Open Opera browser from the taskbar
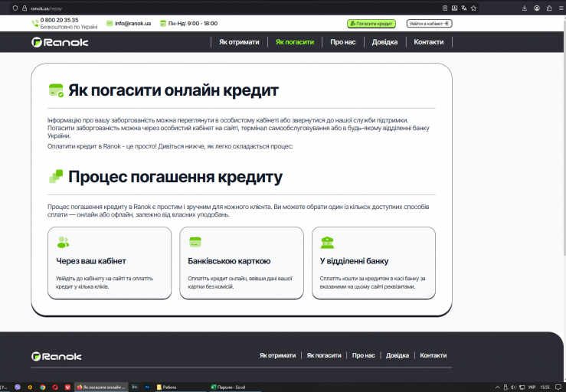This screenshot has height=392, width=566. 55,387
